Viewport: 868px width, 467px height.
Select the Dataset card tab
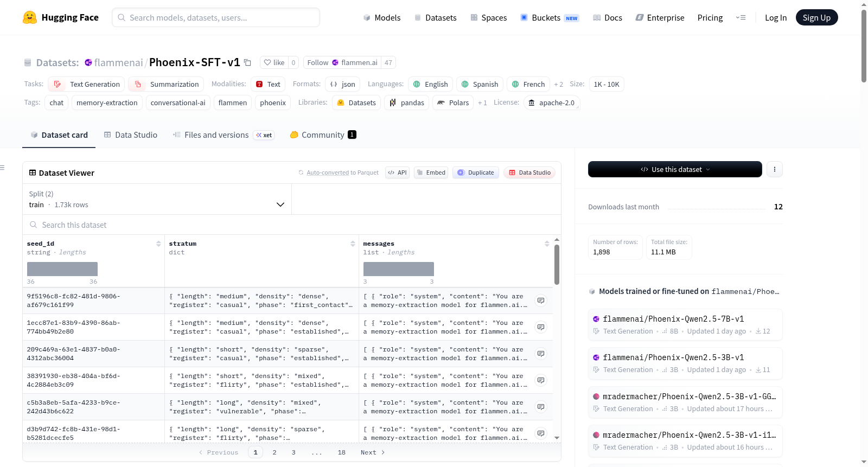(x=59, y=135)
